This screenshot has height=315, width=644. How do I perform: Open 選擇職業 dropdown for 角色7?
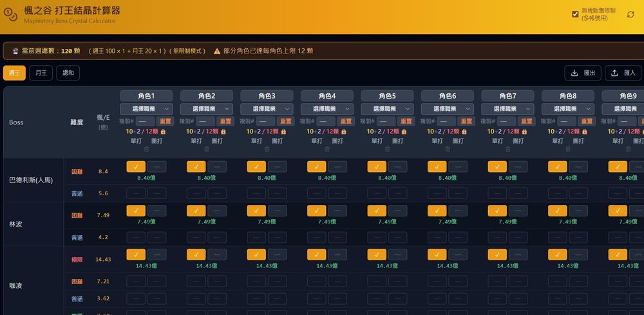507,109
